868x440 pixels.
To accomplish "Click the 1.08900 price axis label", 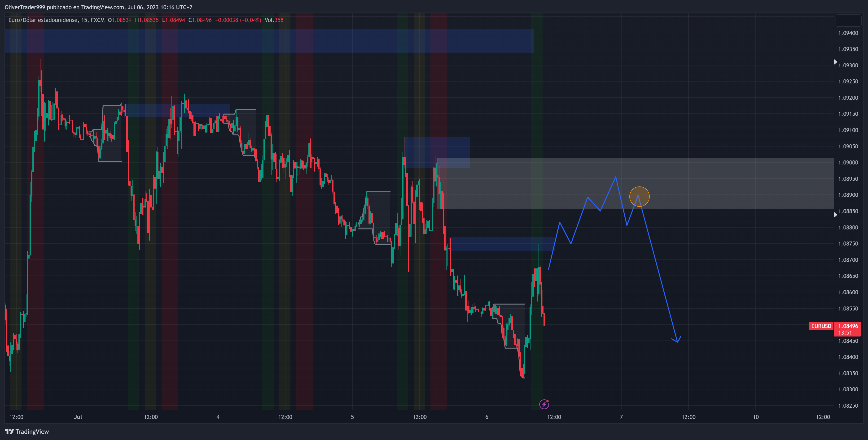I will [848, 195].
